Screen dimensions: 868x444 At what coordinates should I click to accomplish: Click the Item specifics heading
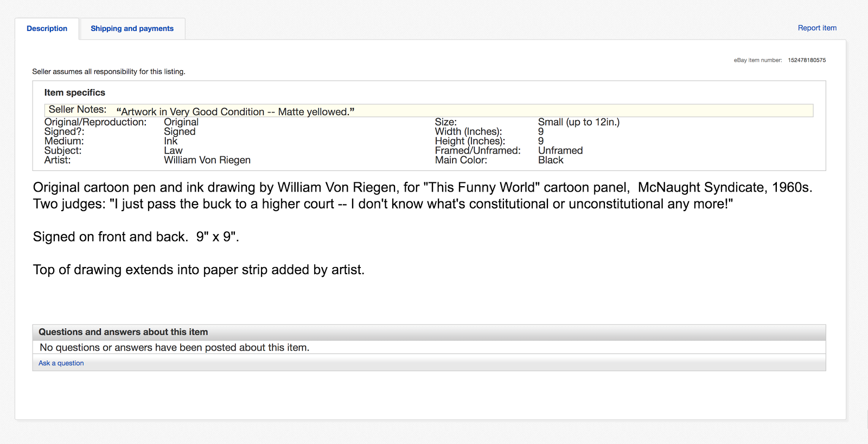pos(75,93)
